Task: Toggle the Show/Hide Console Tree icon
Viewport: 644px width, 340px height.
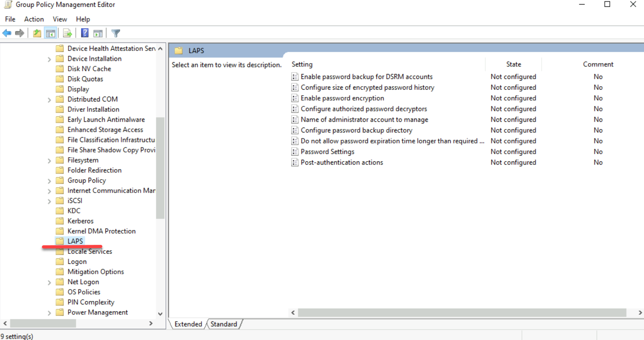Action: click(x=50, y=32)
